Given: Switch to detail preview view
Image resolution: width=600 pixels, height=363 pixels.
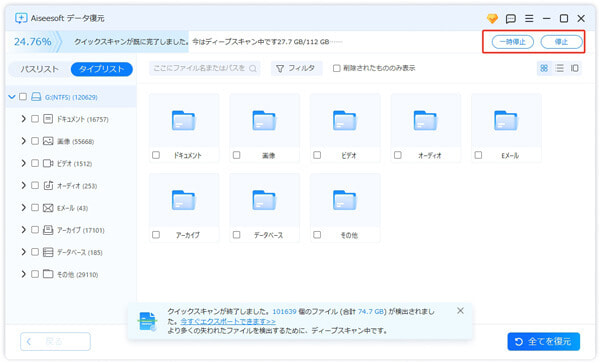Looking at the screenshot, I should click(x=575, y=68).
